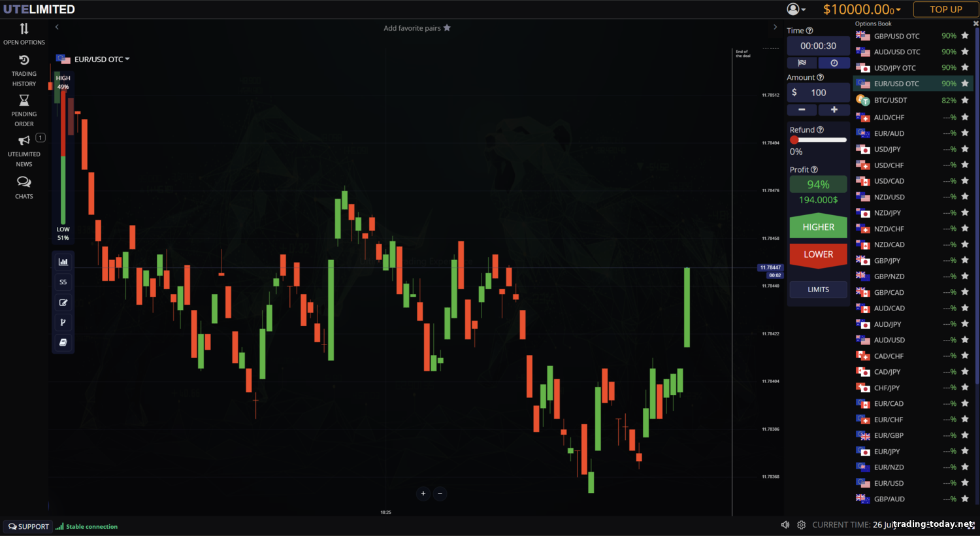This screenshot has width=980, height=536.
Task: Select the drawing tools pencil icon
Action: click(x=63, y=303)
